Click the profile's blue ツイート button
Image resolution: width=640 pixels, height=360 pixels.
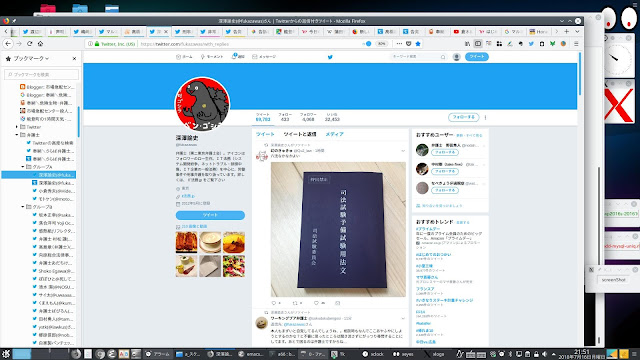click(x=210, y=215)
